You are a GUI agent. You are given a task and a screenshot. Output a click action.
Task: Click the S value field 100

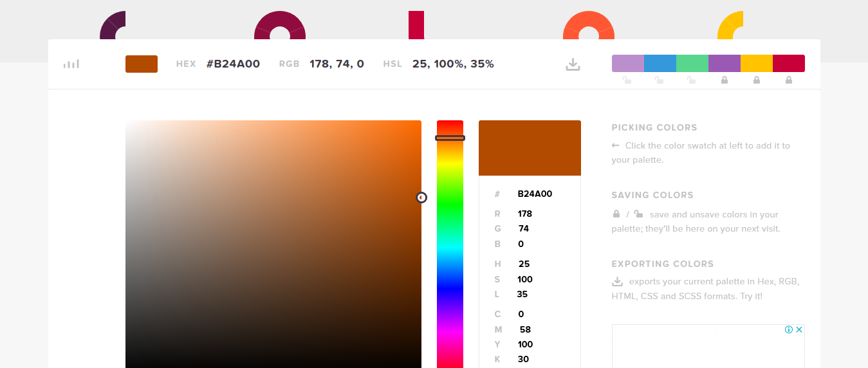point(525,279)
